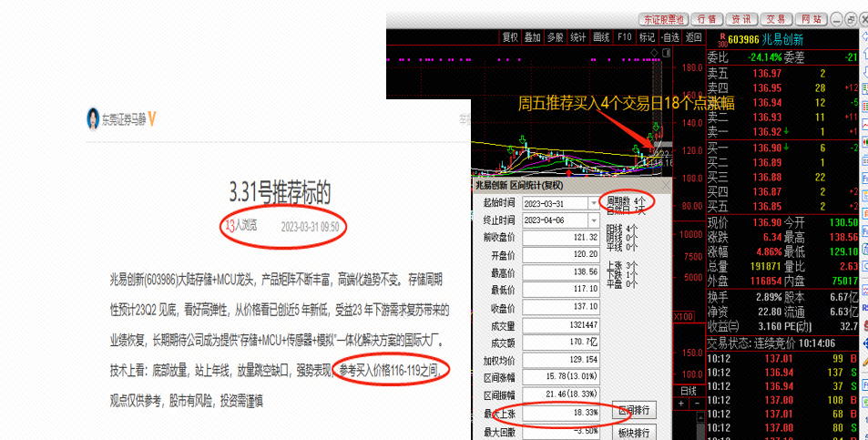This screenshot has width=868, height=440.
Task: Select 复权 in chart toolbar
Action: pyautogui.click(x=510, y=37)
